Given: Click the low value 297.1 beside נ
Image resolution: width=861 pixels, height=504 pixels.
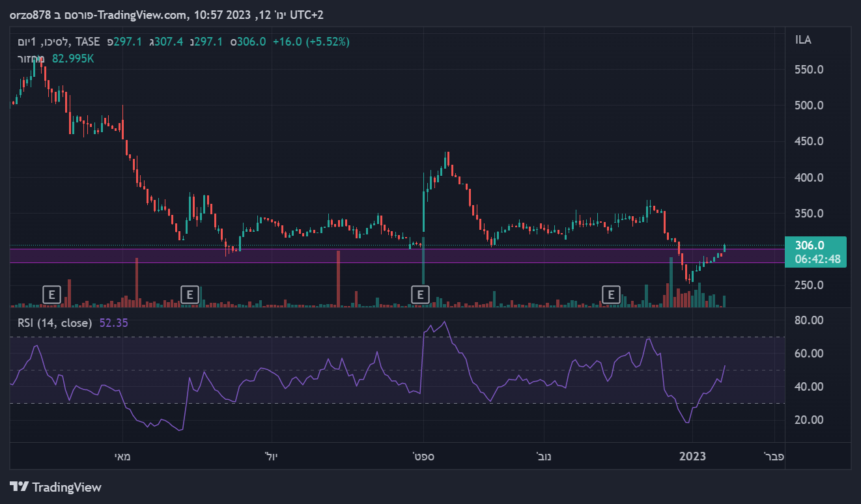Looking at the screenshot, I should tap(208, 42).
